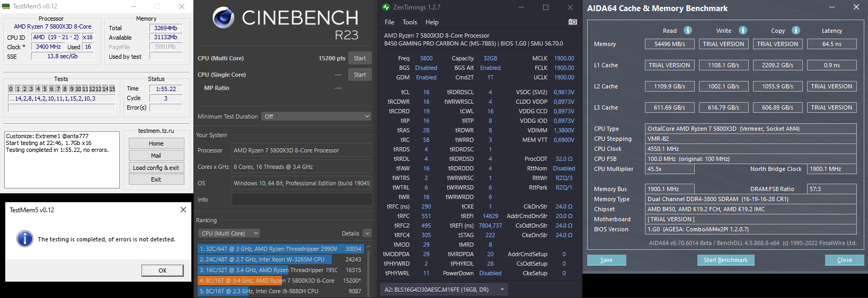Click the info icon next to Read in AIDA64
Screen dimensions: 868x298
(687, 30)
